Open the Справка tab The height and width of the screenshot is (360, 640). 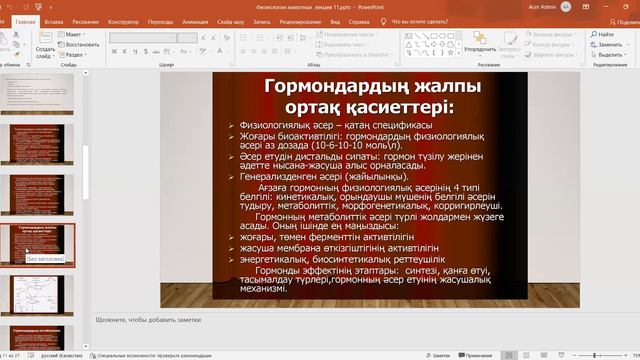coord(359,22)
